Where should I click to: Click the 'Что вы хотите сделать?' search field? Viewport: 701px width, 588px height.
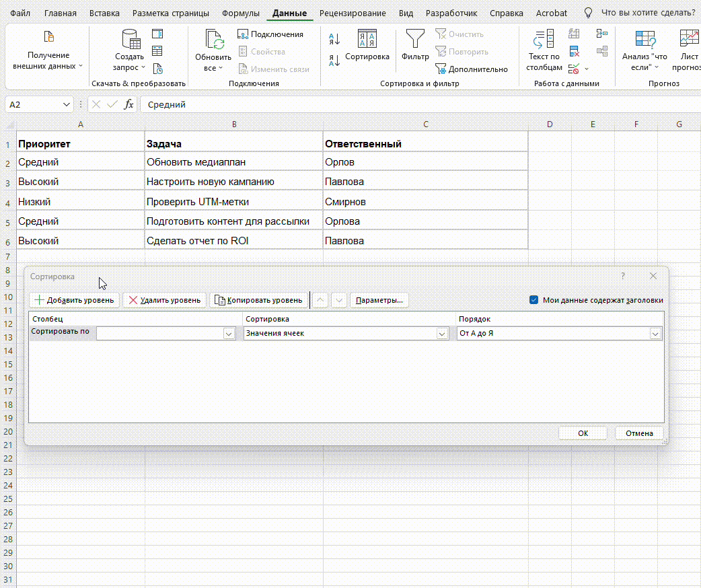click(647, 13)
